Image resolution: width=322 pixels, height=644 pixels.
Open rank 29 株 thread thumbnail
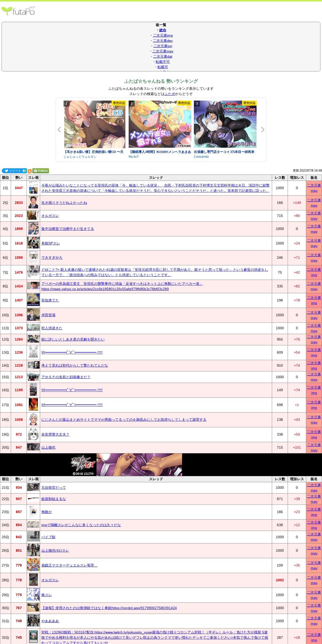pyautogui.click(x=33, y=595)
